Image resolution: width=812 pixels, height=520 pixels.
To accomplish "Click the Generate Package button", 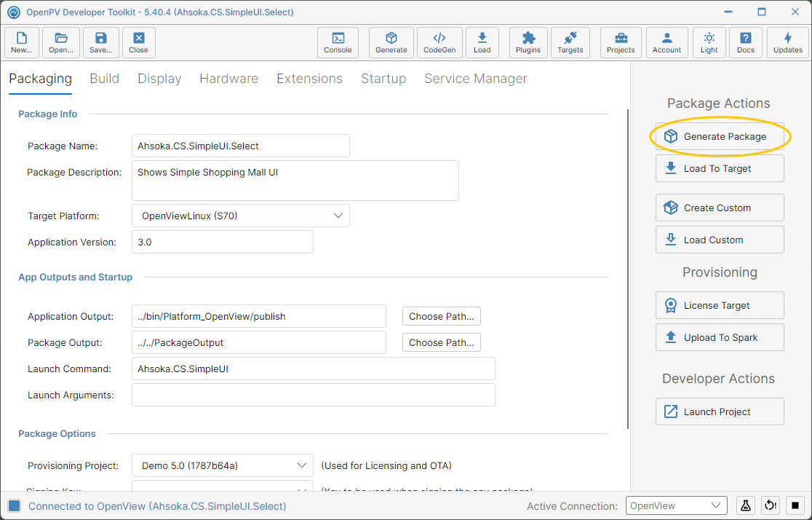I will click(720, 136).
